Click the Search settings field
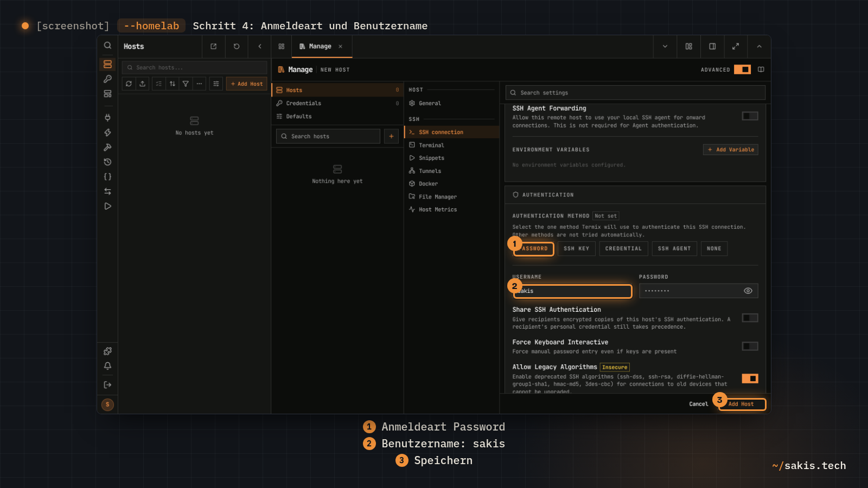The image size is (868, 488). coord(635,93)
